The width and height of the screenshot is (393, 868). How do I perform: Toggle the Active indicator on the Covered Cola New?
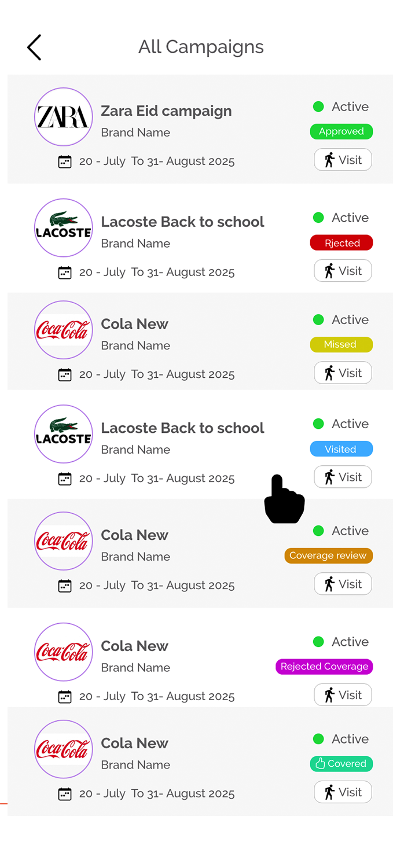tap(318, 739)
